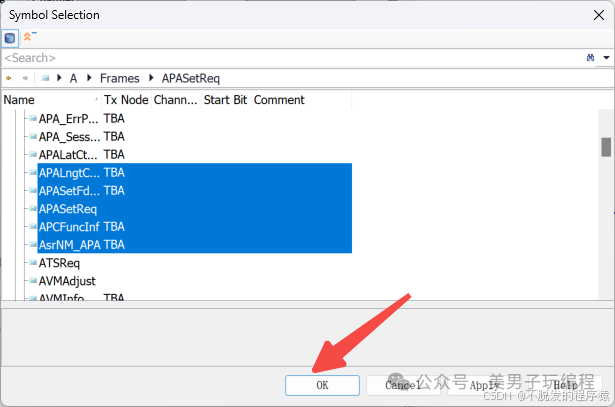Click the binoculars search icon

(x=590, y=58)
